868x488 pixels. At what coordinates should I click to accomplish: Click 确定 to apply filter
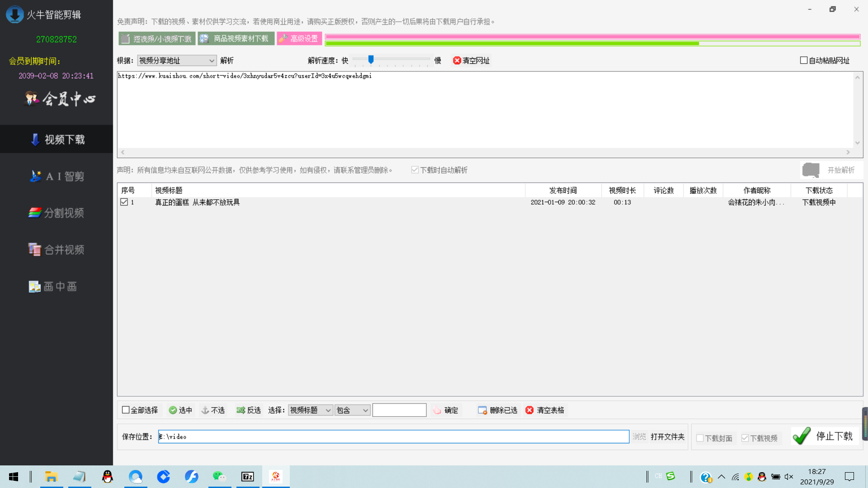click(446, 410)
